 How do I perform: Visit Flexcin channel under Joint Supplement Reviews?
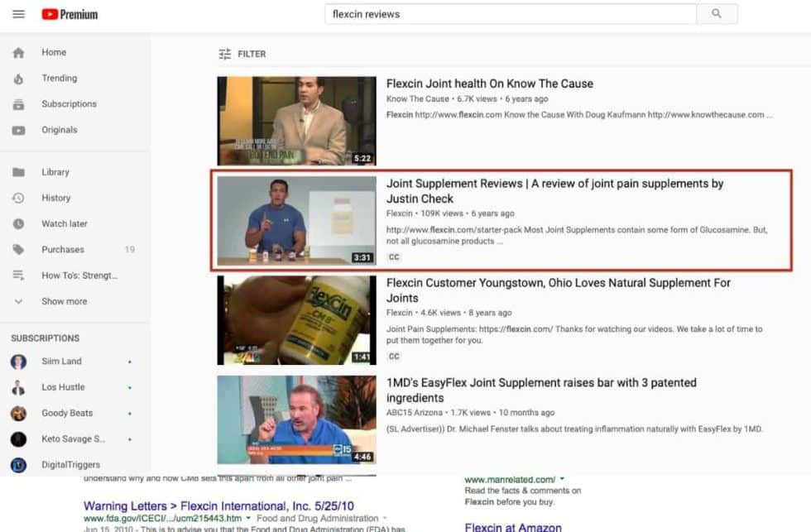click(399, 213)
